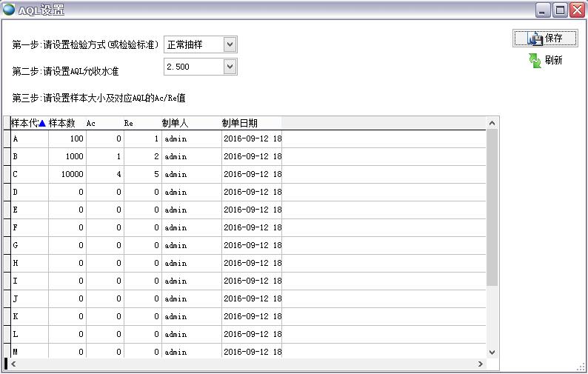588x374 pixels.
Task: Select the 制单日期 column header
Action: [x=240, y=124]
